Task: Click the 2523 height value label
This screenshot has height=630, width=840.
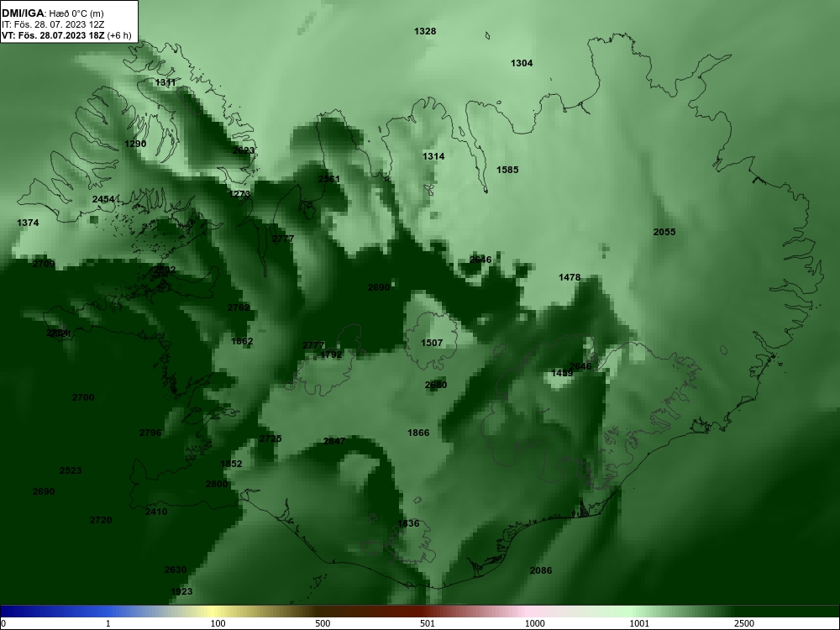Action: coord(71,470)
